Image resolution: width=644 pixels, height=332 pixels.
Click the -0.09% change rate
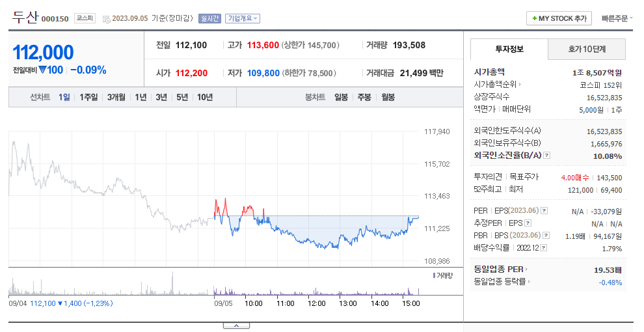tap(88, 70)
